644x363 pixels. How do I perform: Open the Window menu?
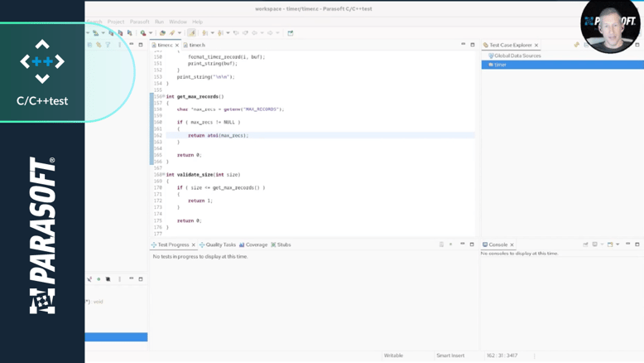pos(178,22)
